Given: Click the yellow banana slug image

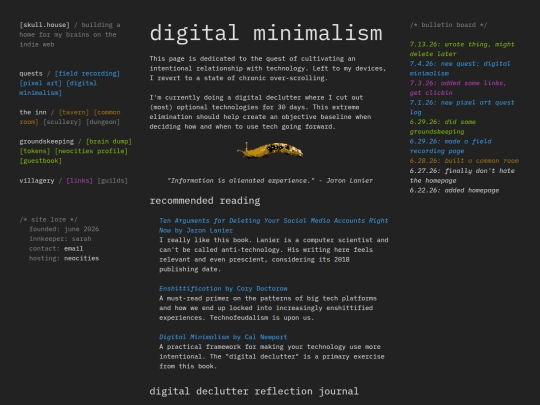Looking at the screenshot, I should coord(270,150).
